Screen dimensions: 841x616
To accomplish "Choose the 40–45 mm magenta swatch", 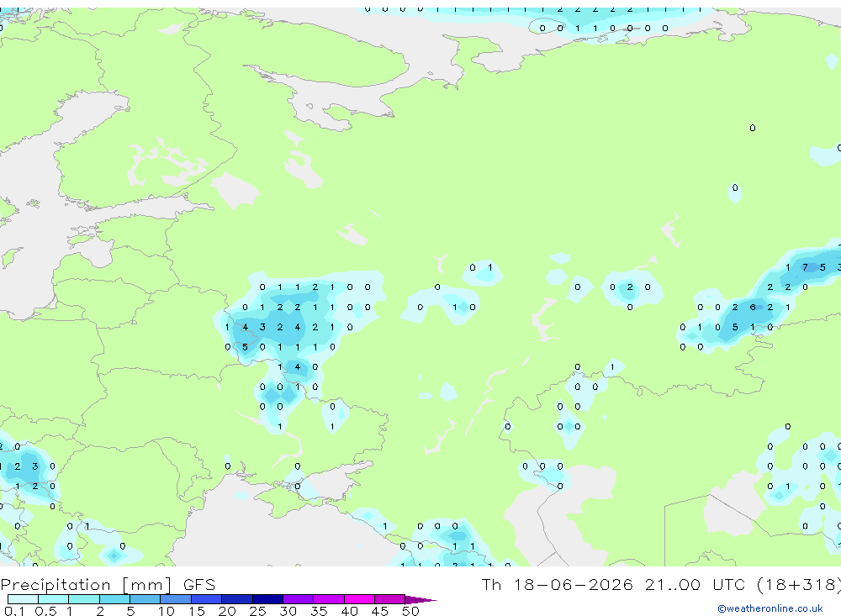I will click(359, 599).
